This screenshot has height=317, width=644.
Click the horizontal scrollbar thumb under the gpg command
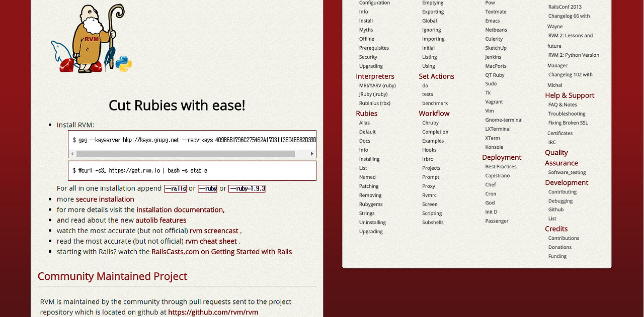pos(186,154)
